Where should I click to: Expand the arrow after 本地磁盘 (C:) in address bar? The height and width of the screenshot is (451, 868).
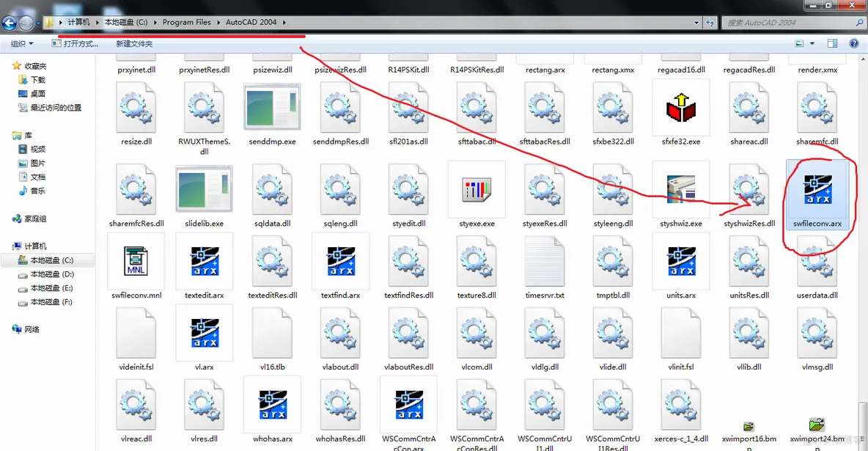click(155, 23)
